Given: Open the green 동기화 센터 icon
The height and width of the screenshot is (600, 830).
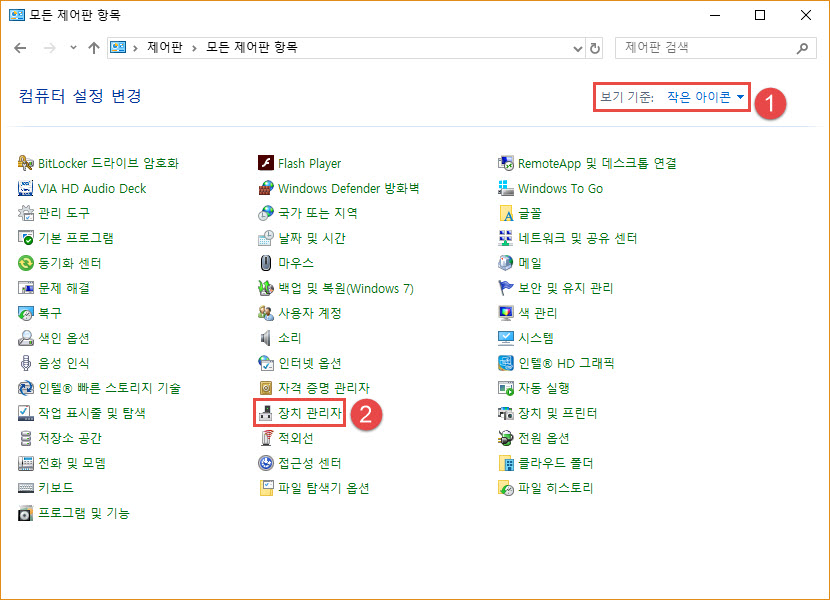Looking at the screenshot, I should [x=25, y=263].
